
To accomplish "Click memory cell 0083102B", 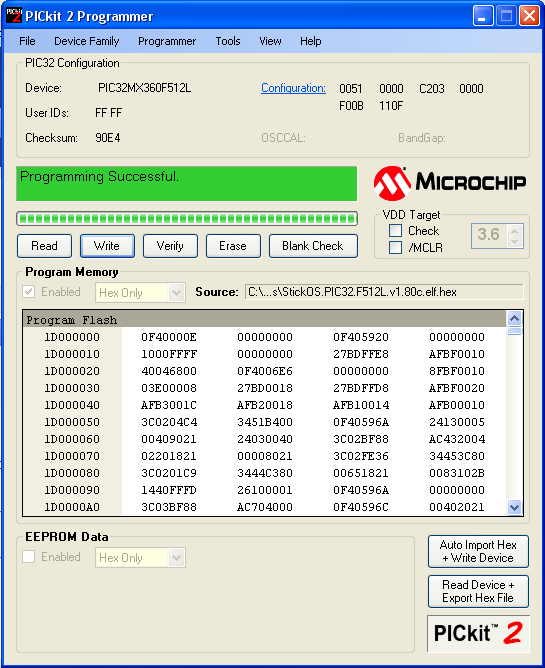I will (457, 473).
